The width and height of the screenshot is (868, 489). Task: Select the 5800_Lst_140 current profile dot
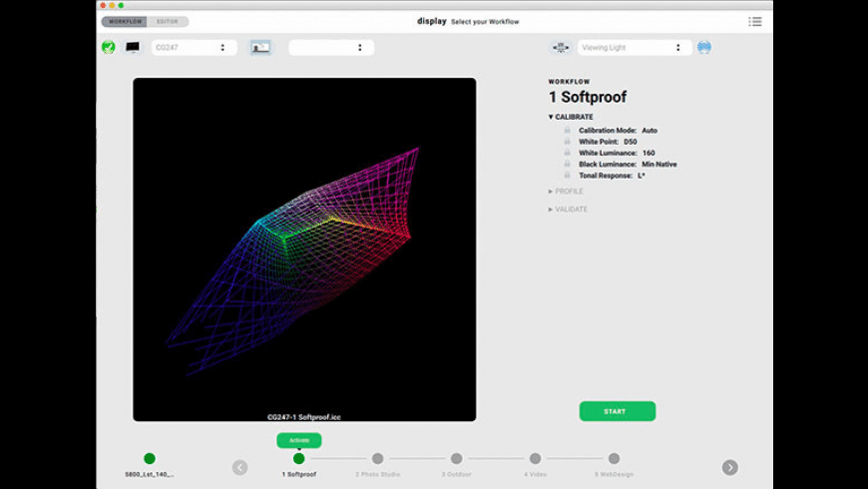pos(150,458)
